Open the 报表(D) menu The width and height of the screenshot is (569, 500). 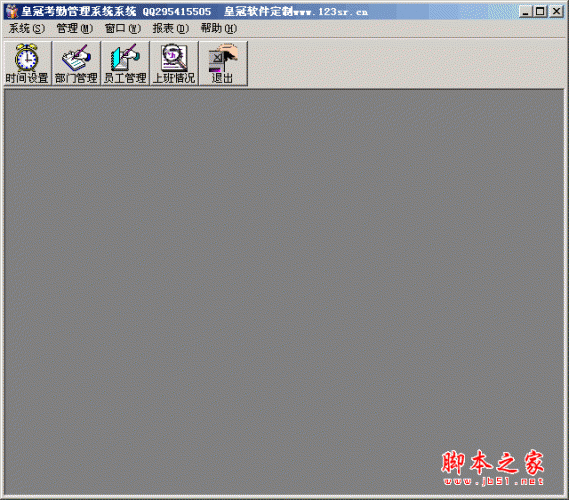click(x=171, y=28)
